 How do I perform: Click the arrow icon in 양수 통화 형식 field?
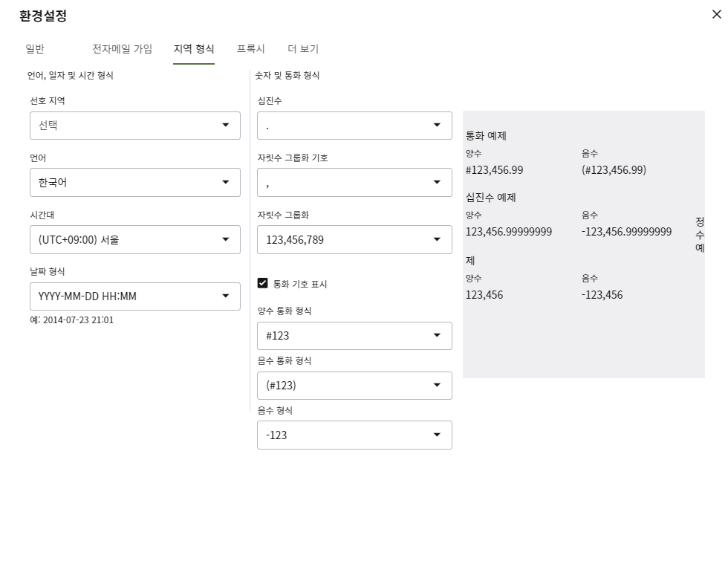(437, 336)
